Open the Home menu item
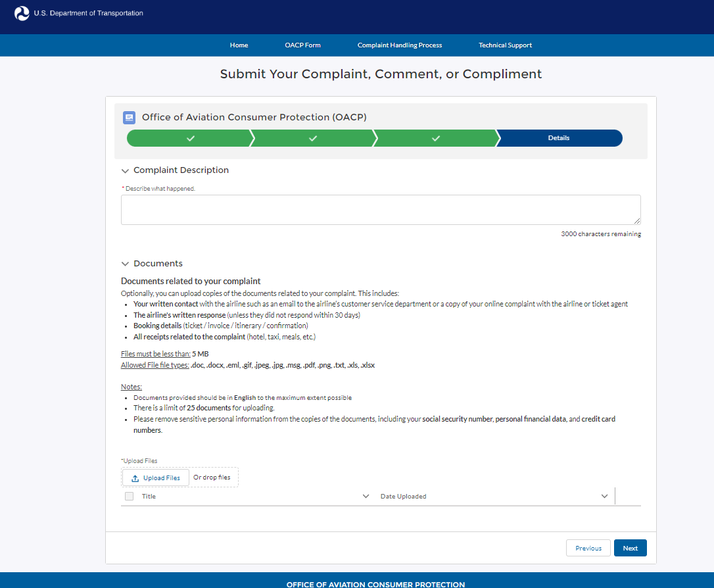Image resolution: width=714 pixels, height=588 pixels. coord(239,45)
